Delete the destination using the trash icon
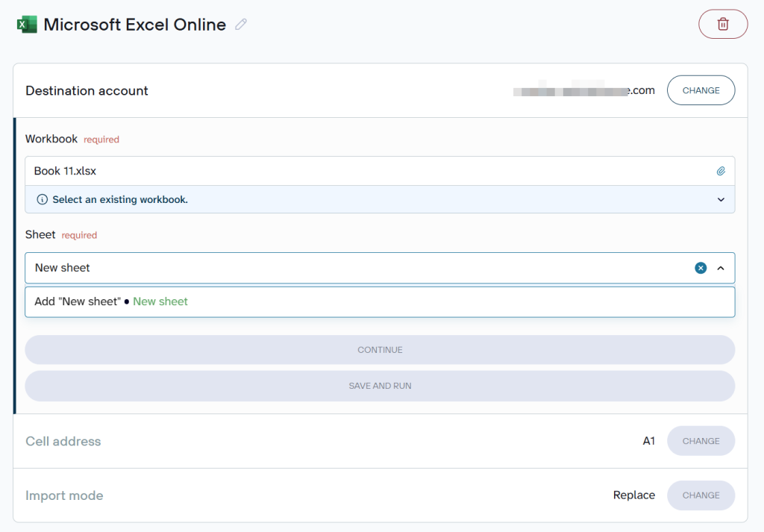Image resolution: width=764 pixels, height=532 pixels. [x=722, y=25]
